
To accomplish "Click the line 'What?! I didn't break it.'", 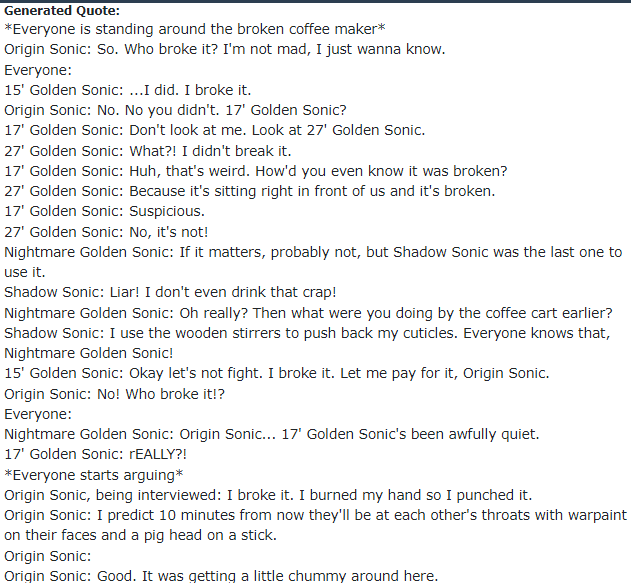I will [x=148, y=151].
